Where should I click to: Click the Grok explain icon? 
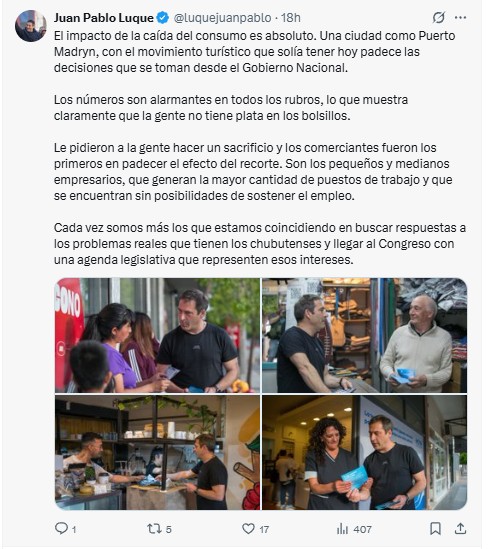[438, 17]
